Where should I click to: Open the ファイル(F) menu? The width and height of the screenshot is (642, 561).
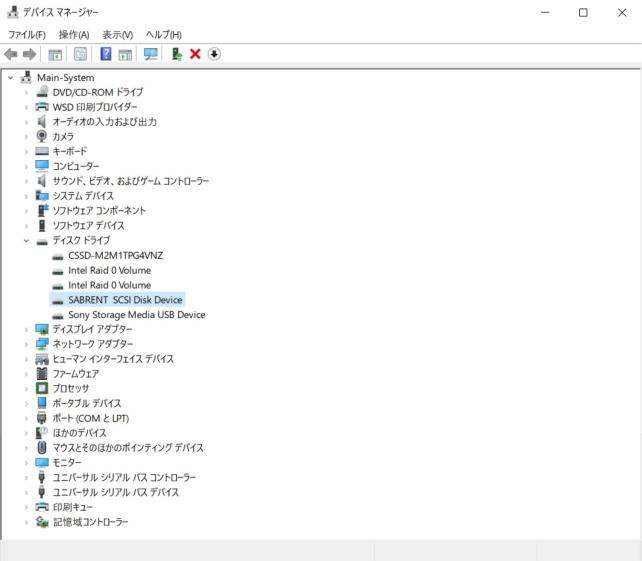pyautogui.click(x=27, y=35)
